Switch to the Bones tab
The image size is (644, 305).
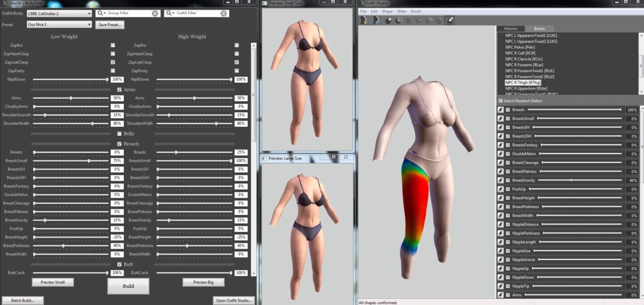[539, 29]
